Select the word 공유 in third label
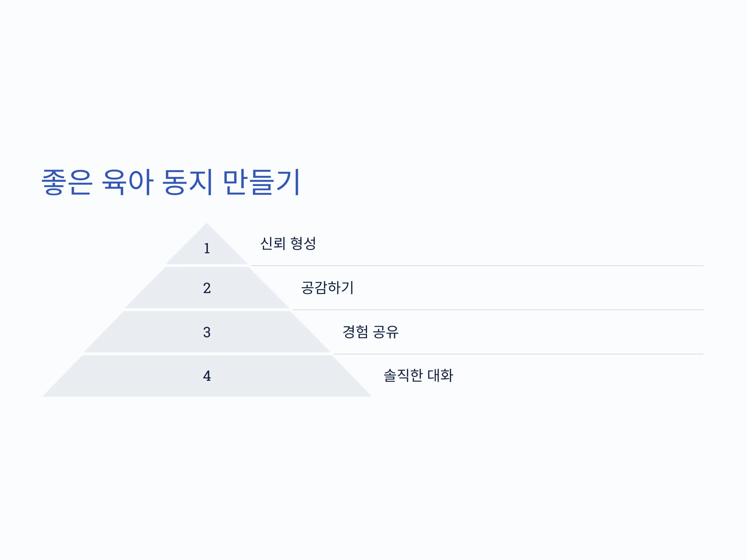This screenshot has height=560, width=747. (x=386, y=332)
